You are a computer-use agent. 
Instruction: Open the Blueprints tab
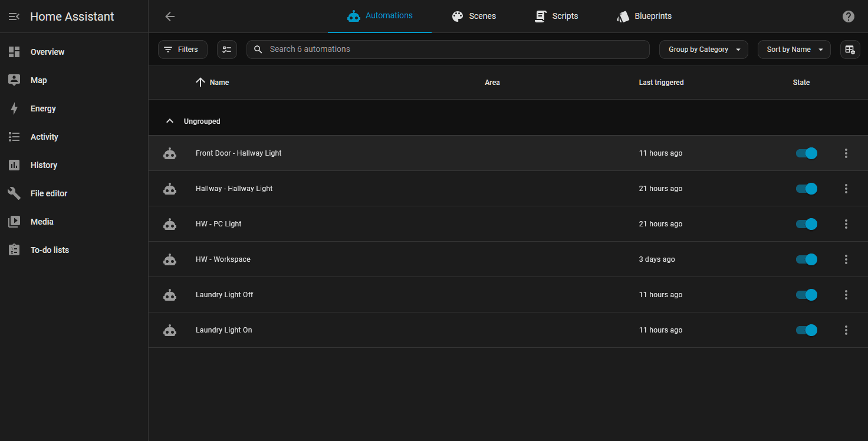tap(644, 16)
